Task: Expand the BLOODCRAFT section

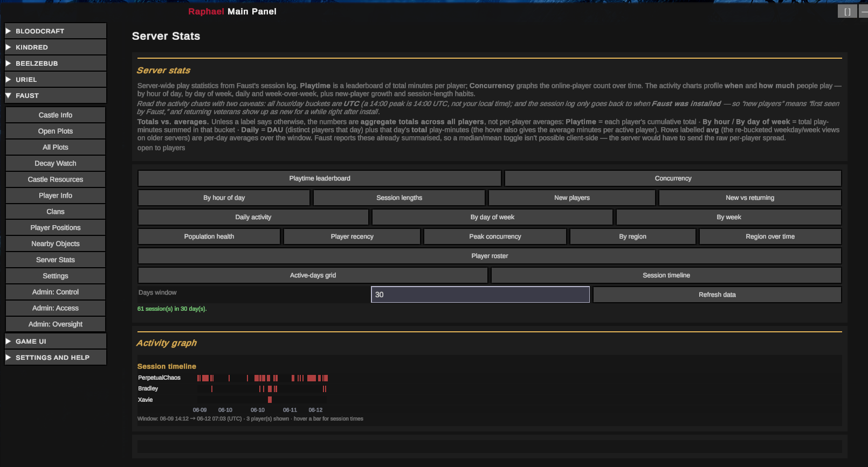Action: (56, 31)
